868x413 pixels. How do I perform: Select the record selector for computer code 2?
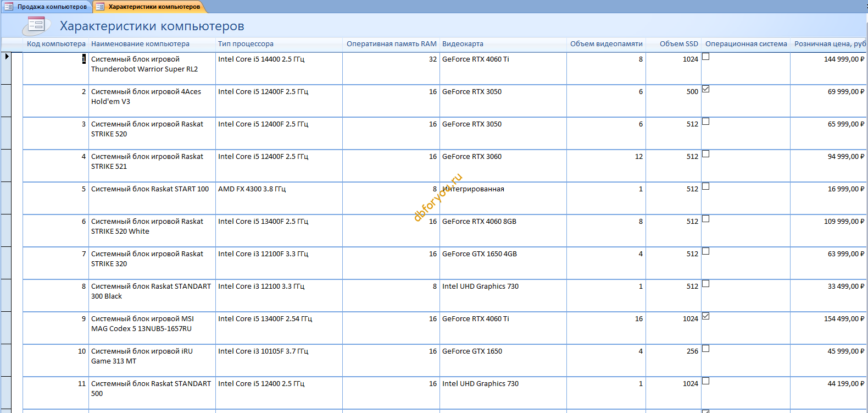click(x=6, y=101)
